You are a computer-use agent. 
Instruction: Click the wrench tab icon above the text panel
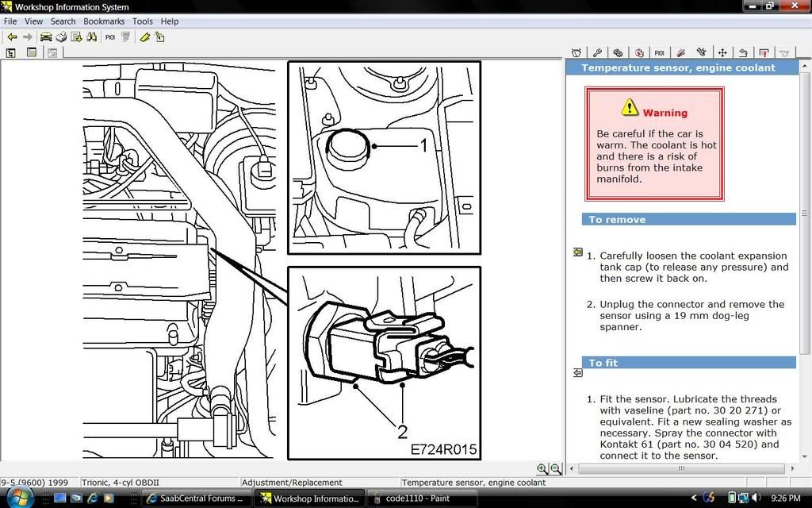point(597,52)
